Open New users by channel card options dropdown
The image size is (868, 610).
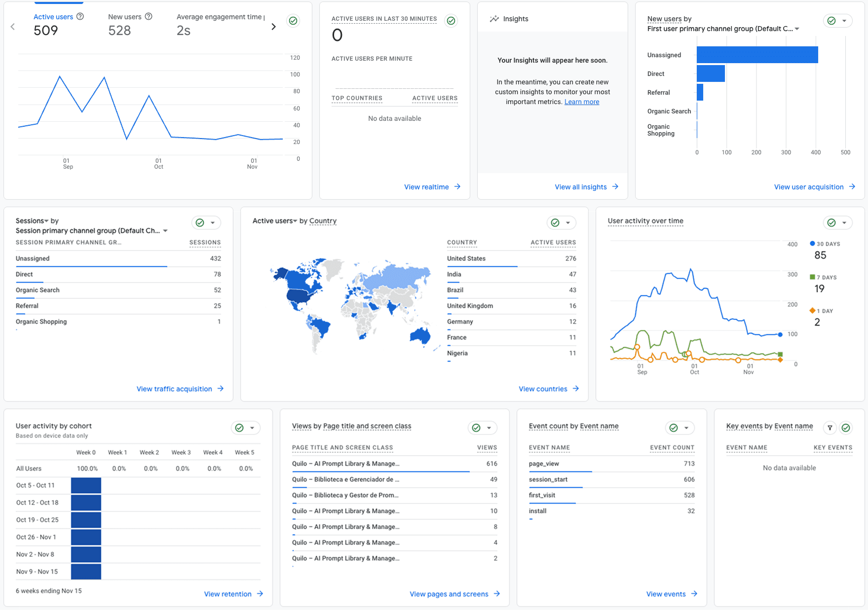[x=844, y=21]
